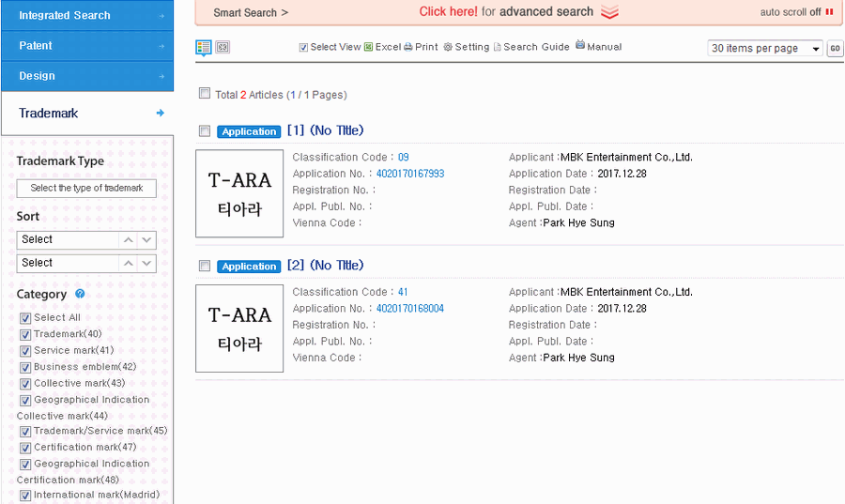Toggle auto scroll off switch
Image resolution: width=845 pixels, height=504 pixels.
point(829,12)
